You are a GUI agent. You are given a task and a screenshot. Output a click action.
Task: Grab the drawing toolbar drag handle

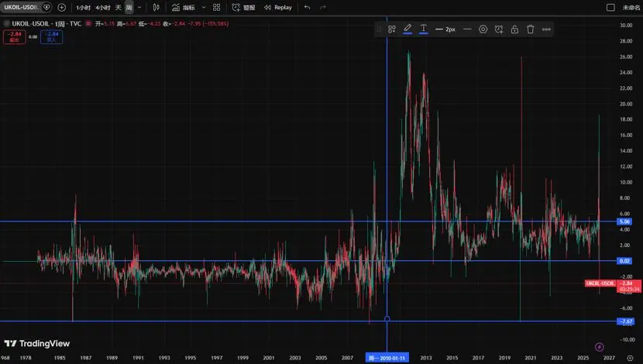tap(380, 29)
